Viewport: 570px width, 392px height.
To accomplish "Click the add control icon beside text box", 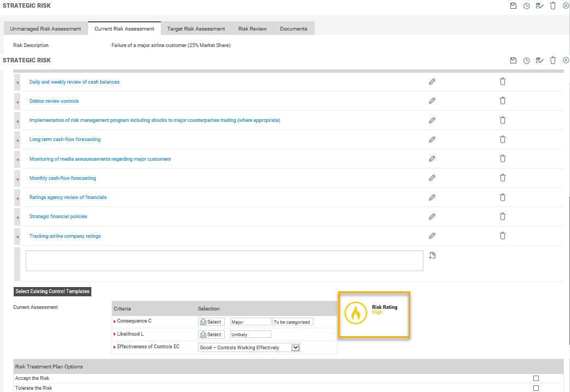I will click(432, 255).
